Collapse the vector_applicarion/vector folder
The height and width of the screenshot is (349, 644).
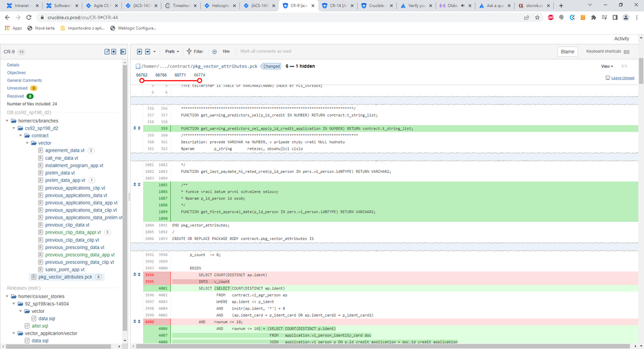[14, 334]
